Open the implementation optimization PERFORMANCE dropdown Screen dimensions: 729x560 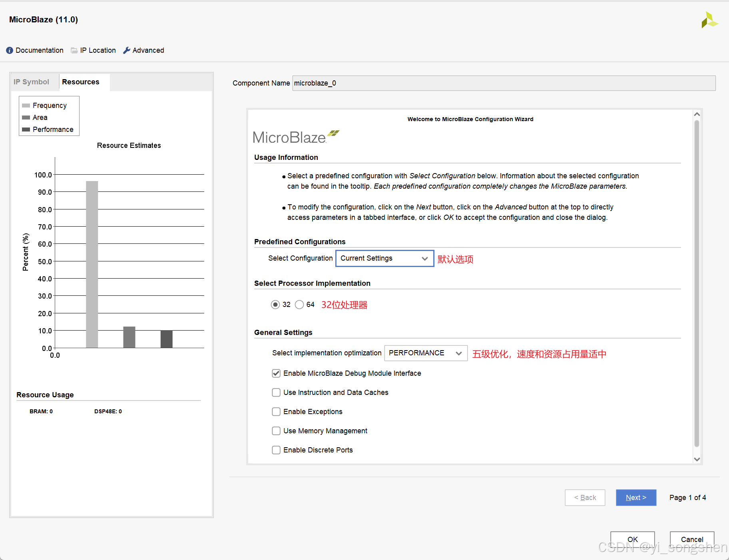click(x=426, y=353)
